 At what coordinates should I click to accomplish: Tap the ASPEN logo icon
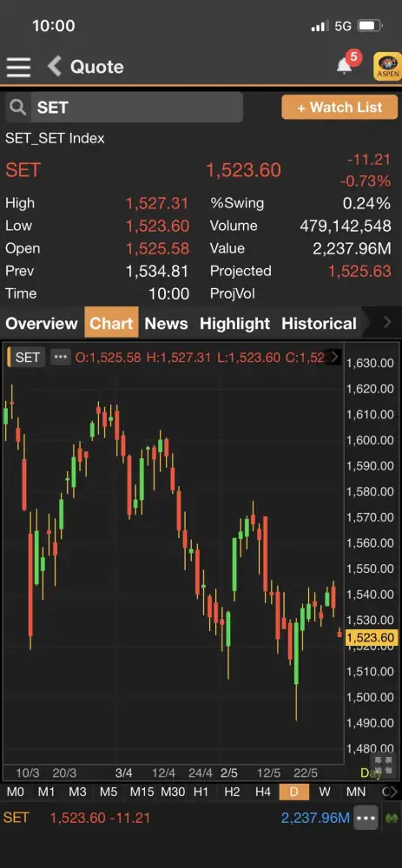point(387,67)
